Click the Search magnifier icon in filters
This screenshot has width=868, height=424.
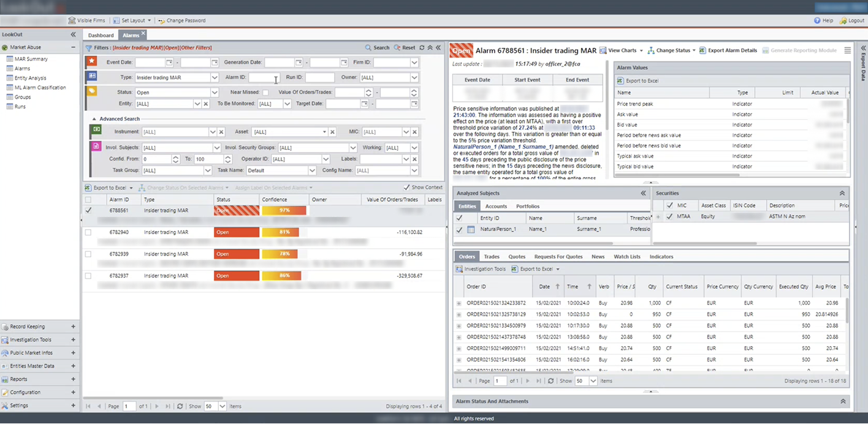[368, 48]
